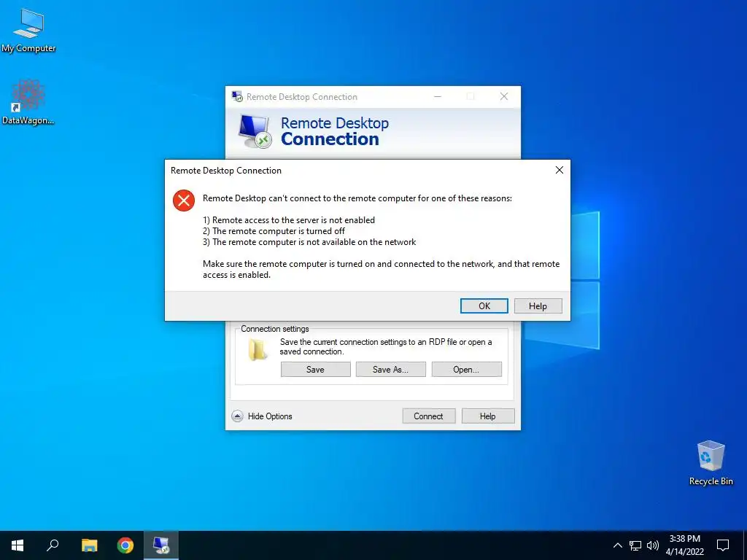Image resolution: width=747 pixels, height=560 pixels.
Task: Open the clock showing 3:38 PM
Action: click(x=684, y=545)
